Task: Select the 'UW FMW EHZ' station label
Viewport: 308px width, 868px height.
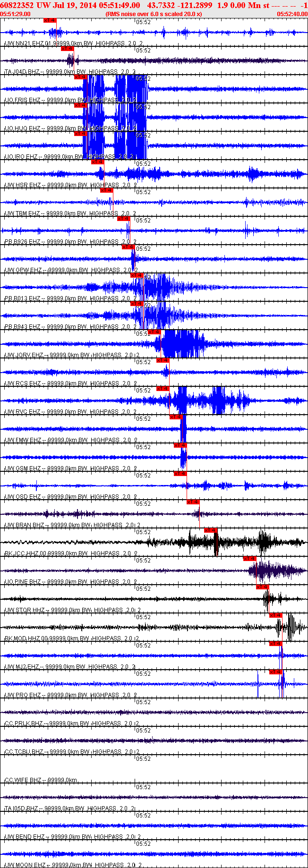Action: coord(23,440)
